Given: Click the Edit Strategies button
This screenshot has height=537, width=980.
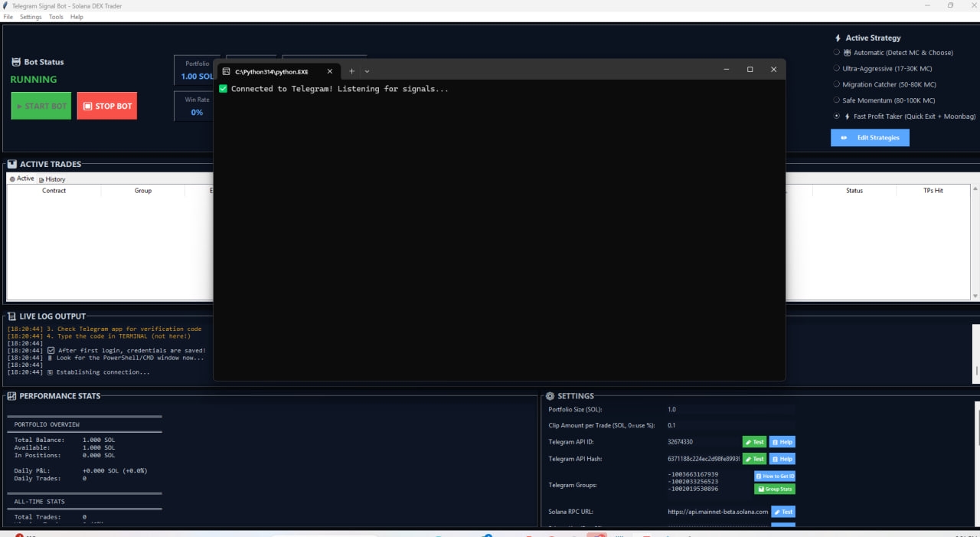Looking at the screenshot, I should 870,138.
